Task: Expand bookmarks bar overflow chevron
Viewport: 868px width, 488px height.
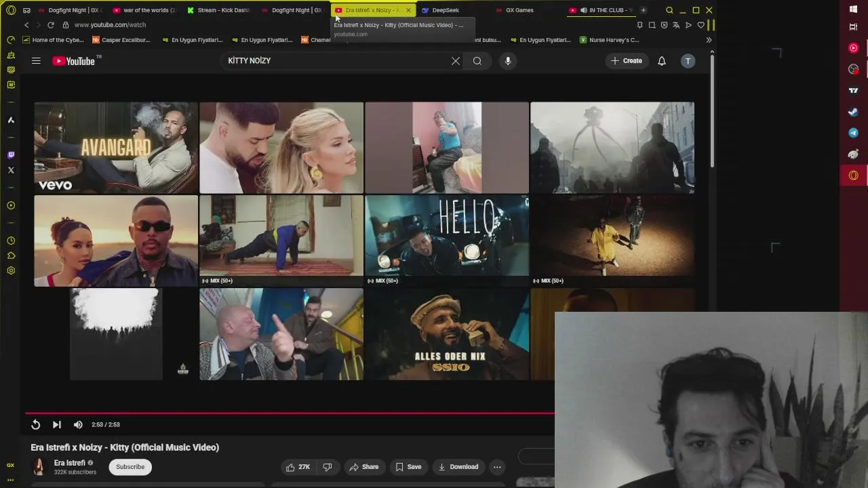Action: tap(709, 40)
